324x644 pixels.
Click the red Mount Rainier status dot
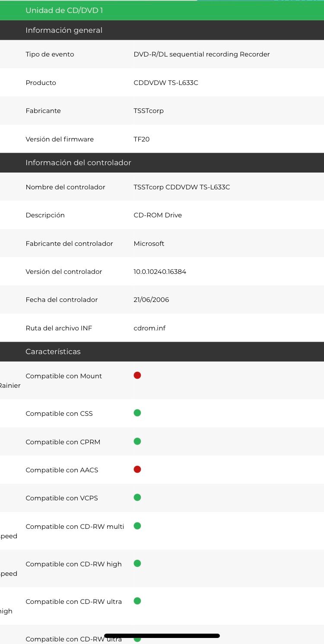(x=137, y=375)
